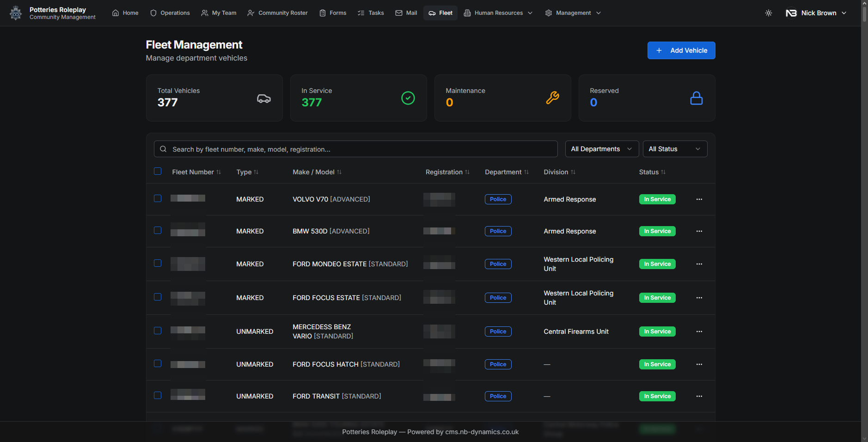
Task: Navigate to Community Roster
Action: click(x=277, y=13)
